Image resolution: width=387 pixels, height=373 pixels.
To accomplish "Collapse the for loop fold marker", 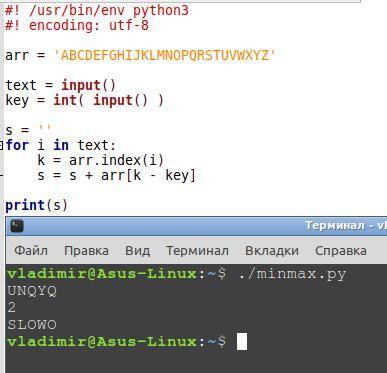I will 2,145.
